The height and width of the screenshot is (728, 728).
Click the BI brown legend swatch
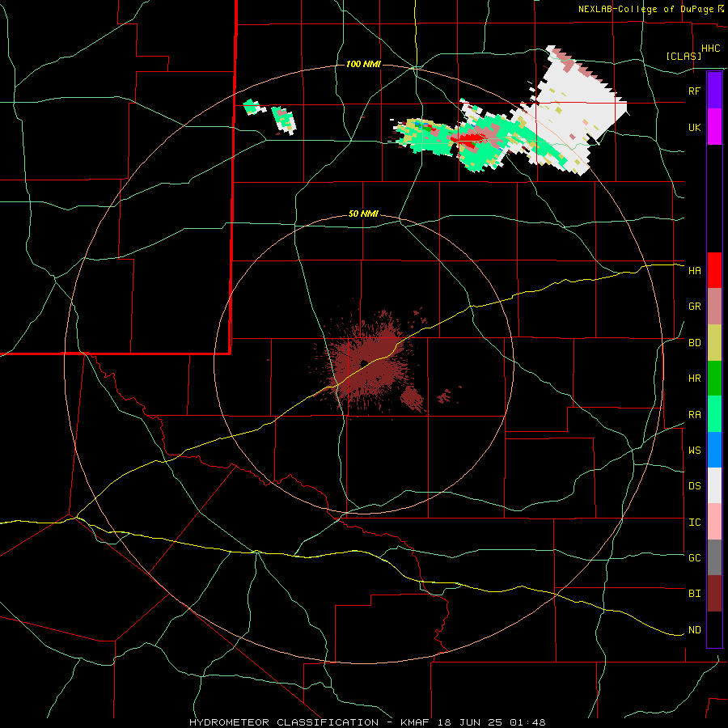click(x=714, y=594)
